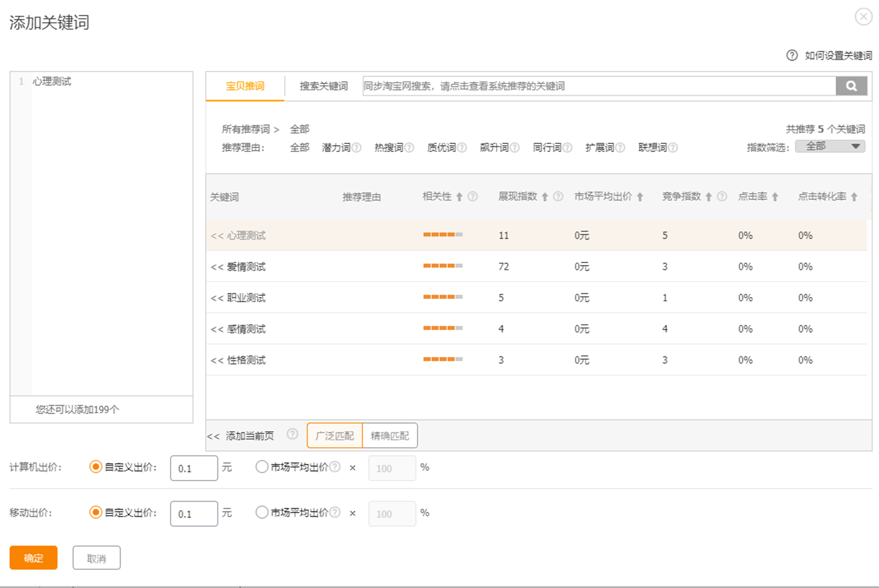Click help icon beside 添加当前页
This screenshot has width=879, height=588.
(292, 435)
